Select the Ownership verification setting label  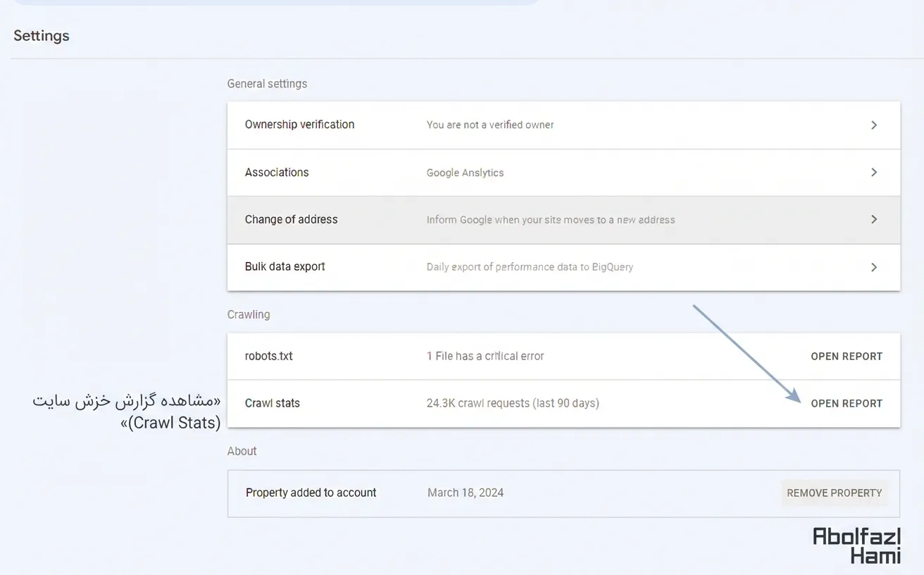click(299, 125)
